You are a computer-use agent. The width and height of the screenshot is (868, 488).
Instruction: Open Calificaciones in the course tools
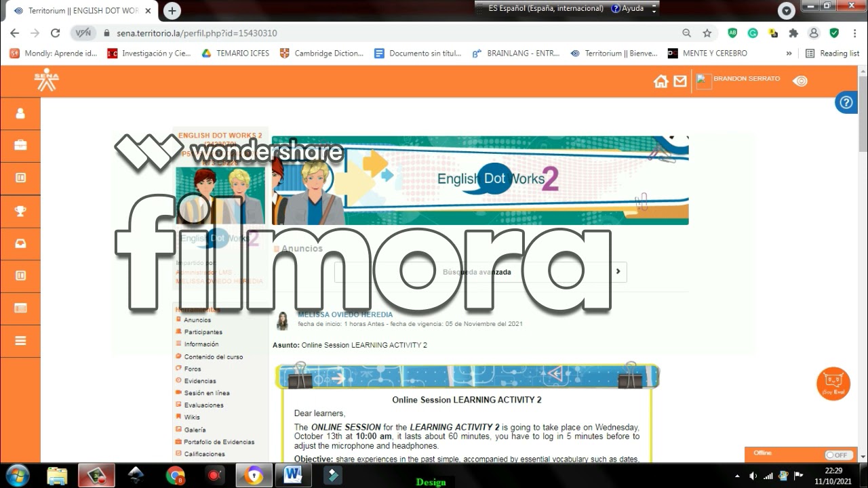(x=204, y=454)
